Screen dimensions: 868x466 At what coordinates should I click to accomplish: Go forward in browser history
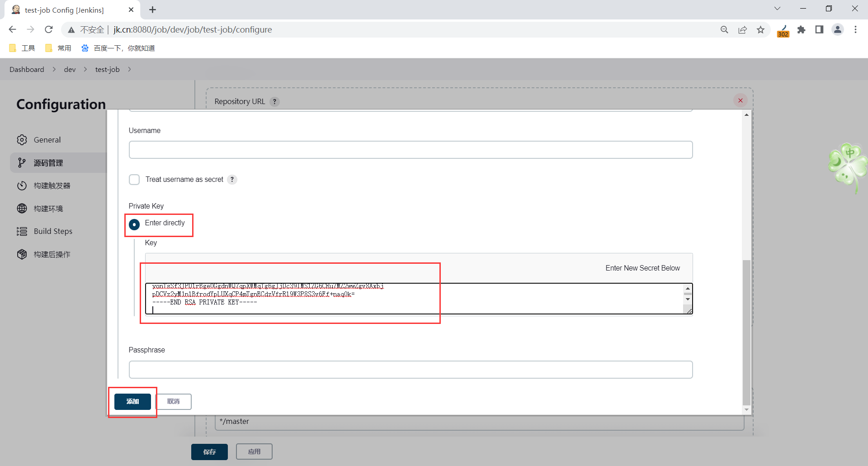tap(30, 29)
